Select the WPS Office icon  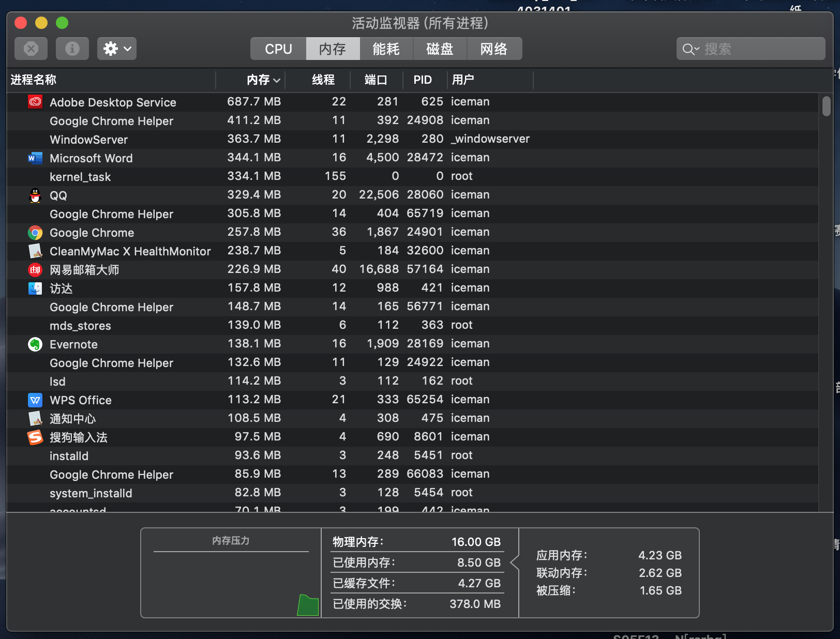[35, 400]
